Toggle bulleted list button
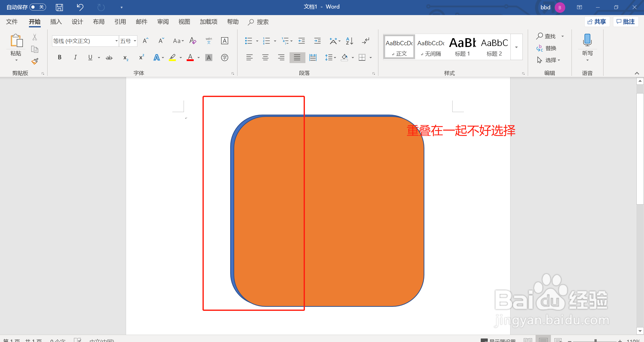This screenshot has width=644, height=342. 249,41
